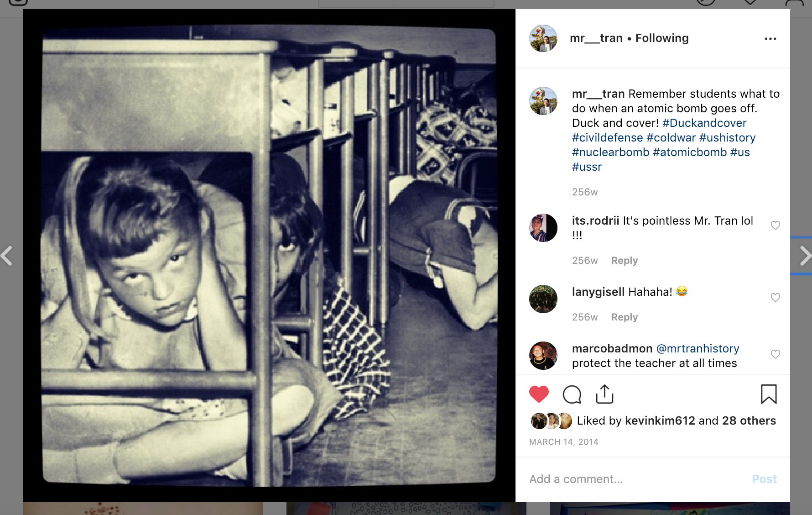
Task: Share the post using share icon
Action: click(x=605, y=394)
